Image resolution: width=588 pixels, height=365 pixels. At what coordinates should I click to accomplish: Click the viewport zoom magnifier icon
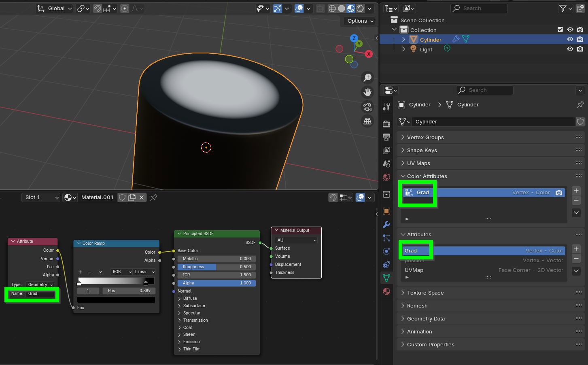point(367,78)
